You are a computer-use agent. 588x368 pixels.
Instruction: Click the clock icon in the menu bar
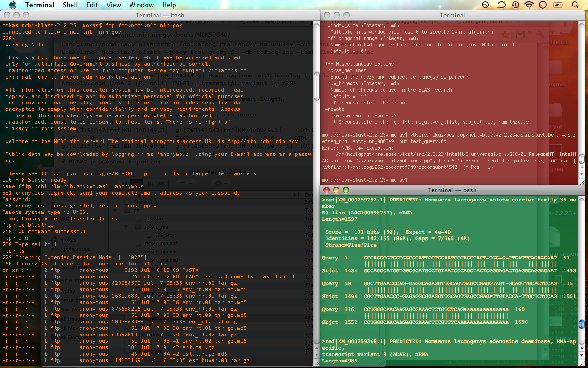click(544, 5)
